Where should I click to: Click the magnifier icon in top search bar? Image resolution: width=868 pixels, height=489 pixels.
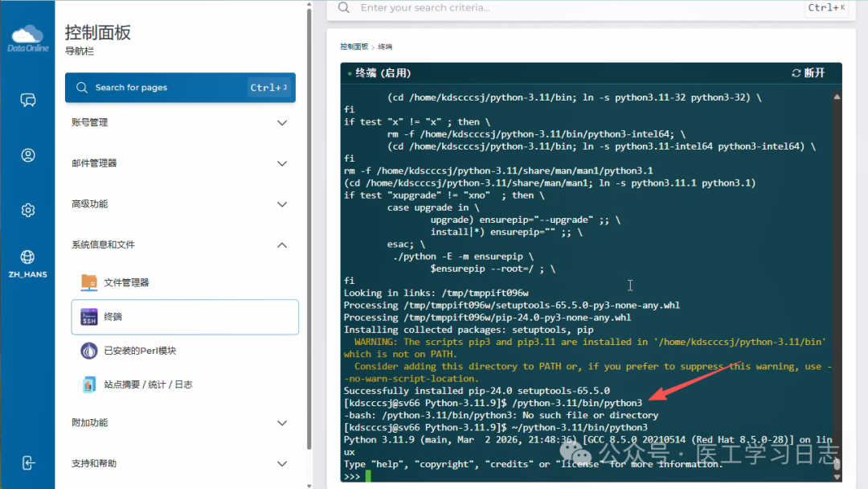click(x=344, y=7)
